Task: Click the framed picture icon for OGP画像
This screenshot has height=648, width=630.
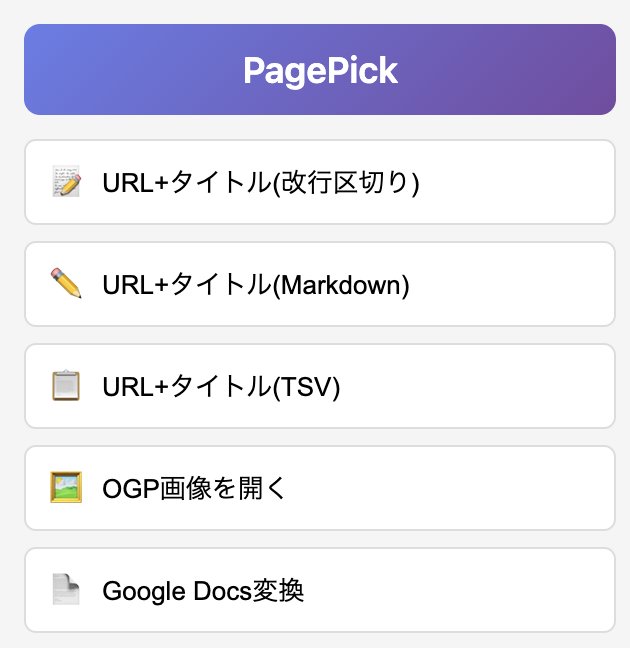Action: point(66,488)
